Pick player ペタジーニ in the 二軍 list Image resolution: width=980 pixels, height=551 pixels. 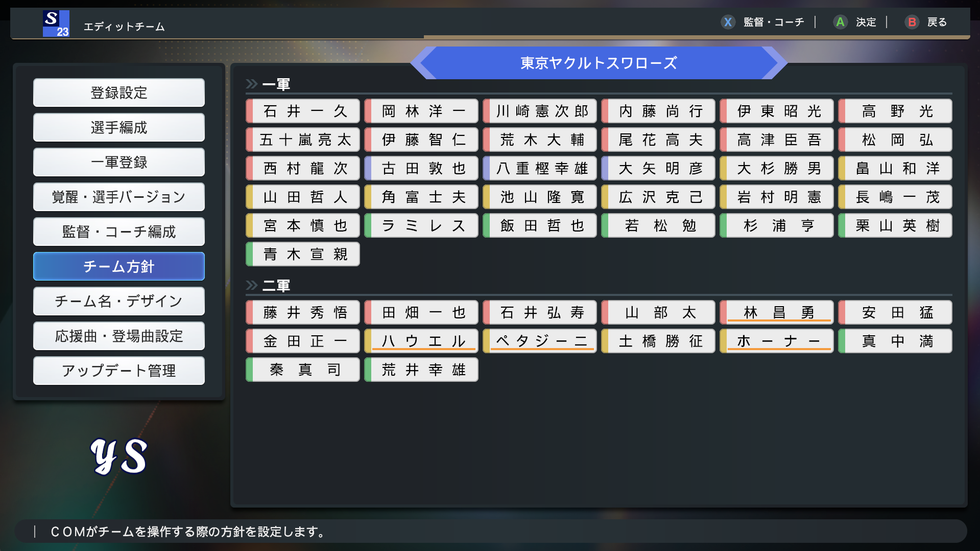[x=540, y=341]
